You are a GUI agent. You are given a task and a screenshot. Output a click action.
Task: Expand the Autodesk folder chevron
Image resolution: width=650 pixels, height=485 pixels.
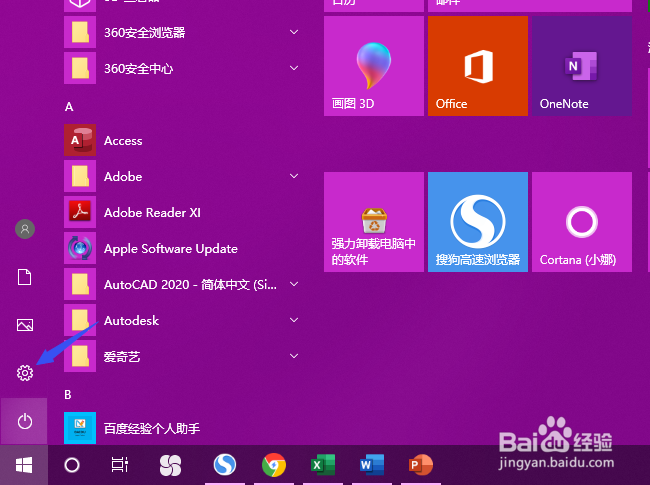294,320
